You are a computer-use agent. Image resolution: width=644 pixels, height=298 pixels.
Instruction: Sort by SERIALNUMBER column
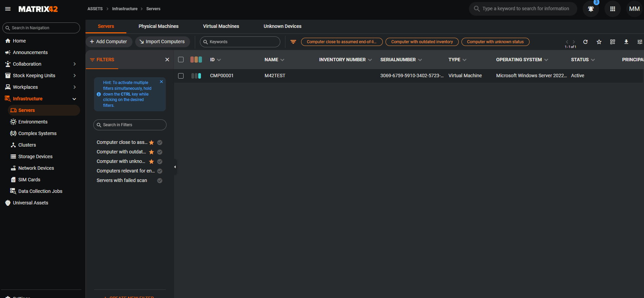point(401,60)
